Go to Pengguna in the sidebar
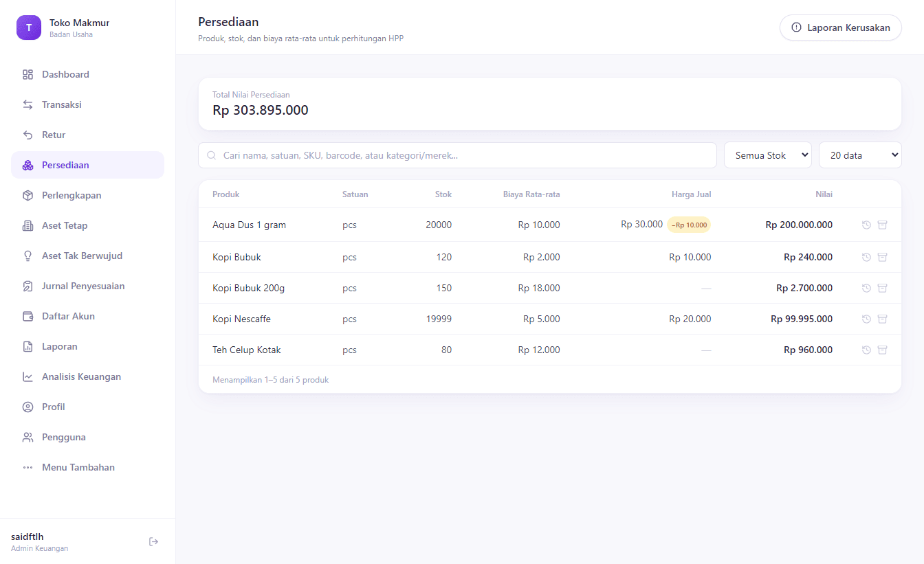The image size is (924, 564). (x=87, y=437)
